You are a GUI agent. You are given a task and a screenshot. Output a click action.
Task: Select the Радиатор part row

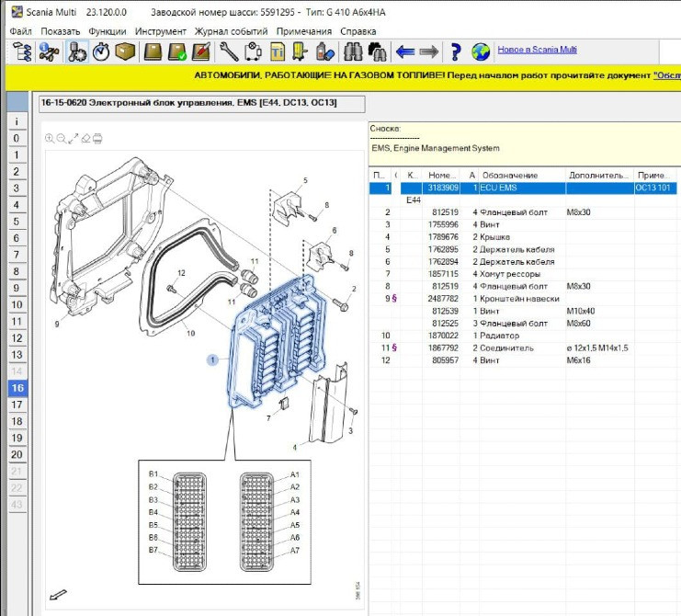(504, 336)
